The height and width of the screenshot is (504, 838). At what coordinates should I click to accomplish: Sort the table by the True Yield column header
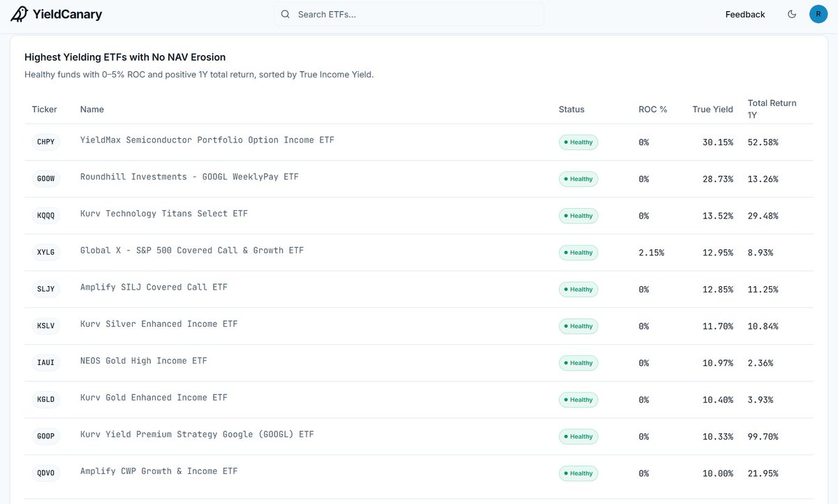[712, 109]
